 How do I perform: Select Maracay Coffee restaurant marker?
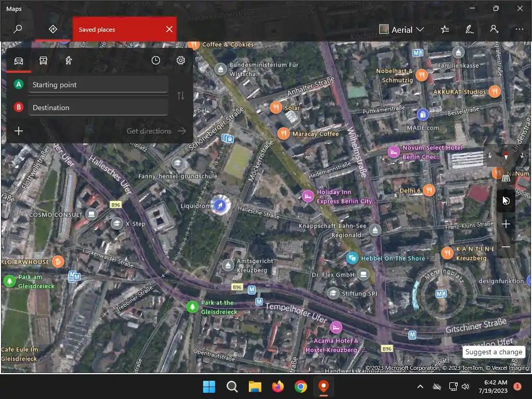coord(283,134)
